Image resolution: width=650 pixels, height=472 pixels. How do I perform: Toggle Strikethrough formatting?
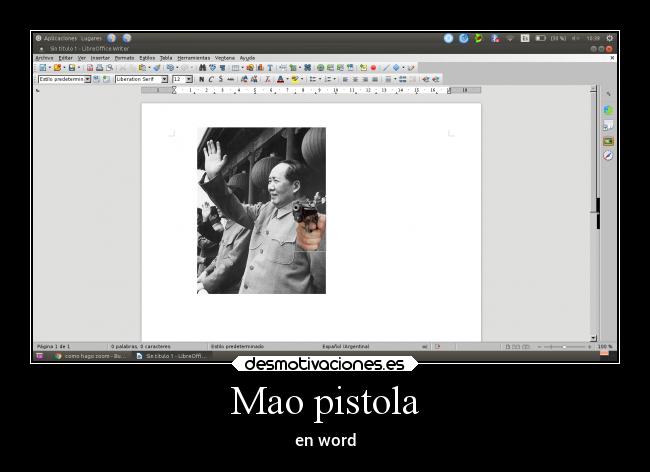click(x=230, y=79)
